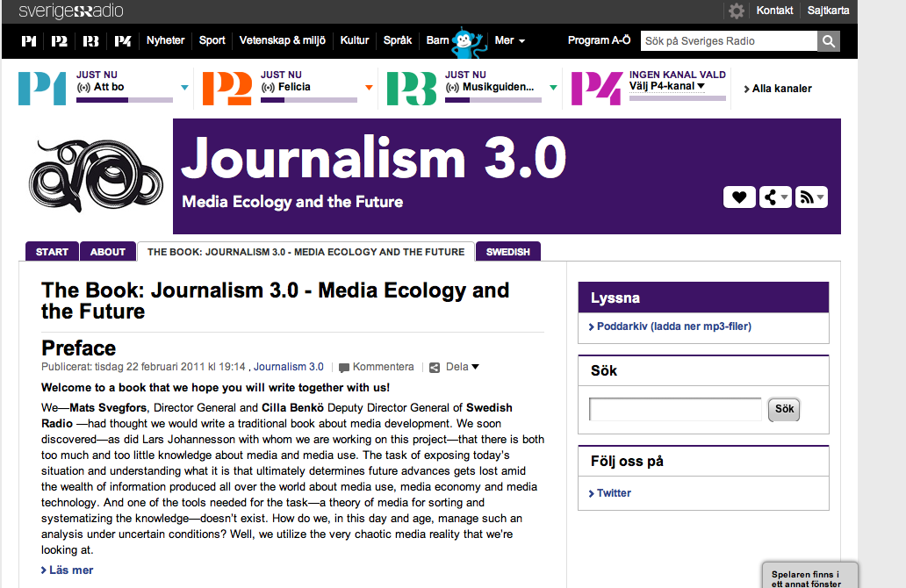This screenshot has height=588, width=906.
Task: Open Välj P4-kanal dropdown
Action: (x=667, y=86)
